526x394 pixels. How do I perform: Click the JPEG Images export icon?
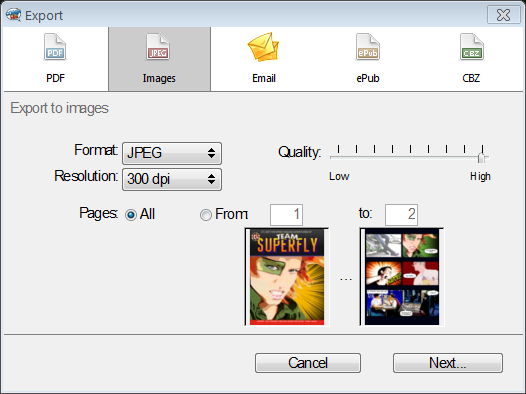click(158, 47)
